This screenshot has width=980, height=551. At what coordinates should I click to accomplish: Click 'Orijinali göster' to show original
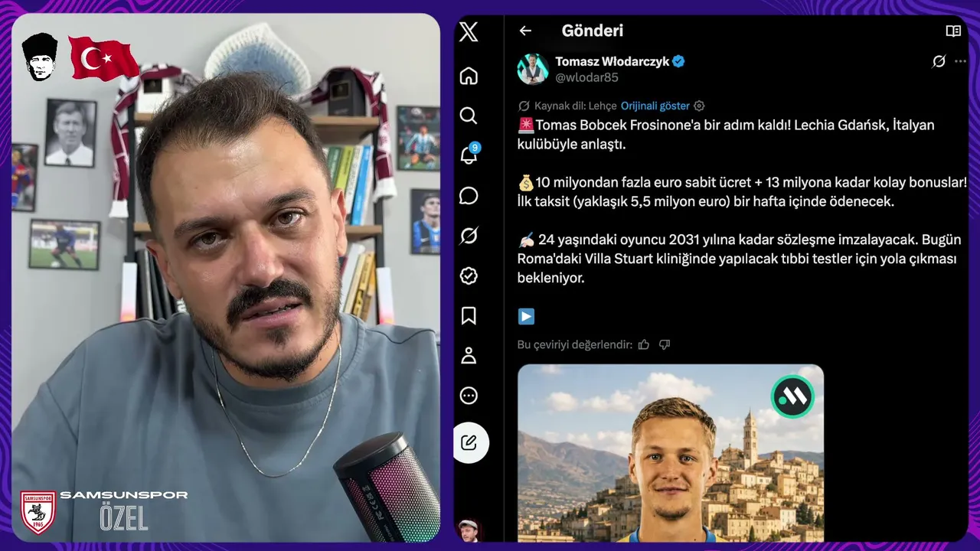(x=655, y=106)
